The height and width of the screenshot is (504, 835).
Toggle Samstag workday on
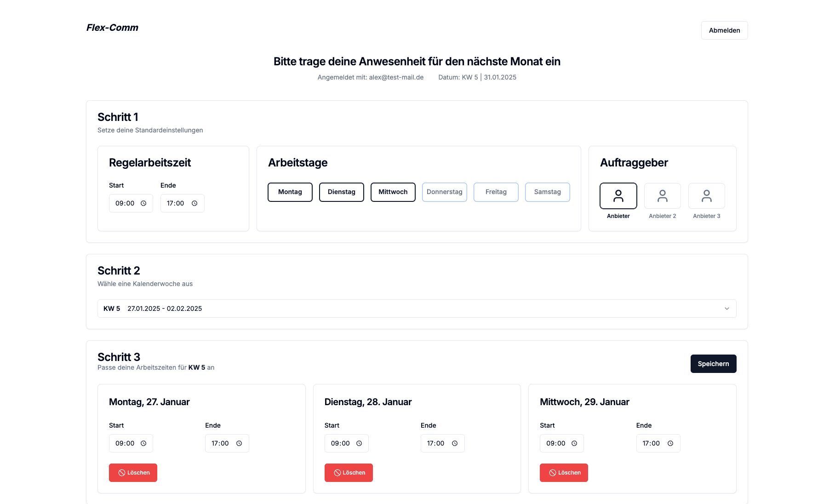[x=547, y=192]
